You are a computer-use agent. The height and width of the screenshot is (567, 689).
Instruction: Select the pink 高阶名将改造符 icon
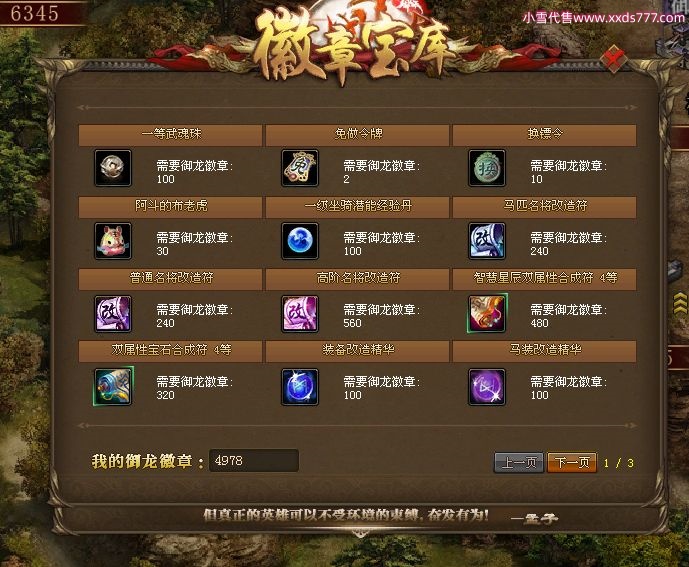coord(300,313)
